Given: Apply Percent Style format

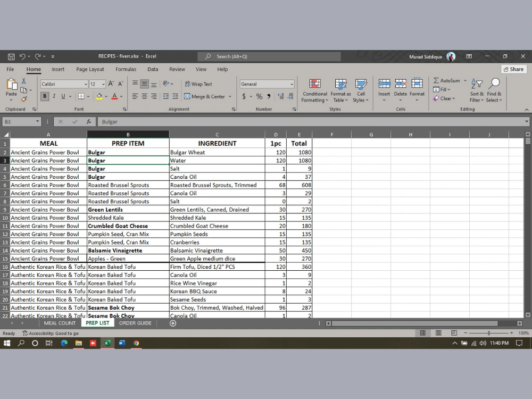Looking at the screenshot, I should (259, 96).
